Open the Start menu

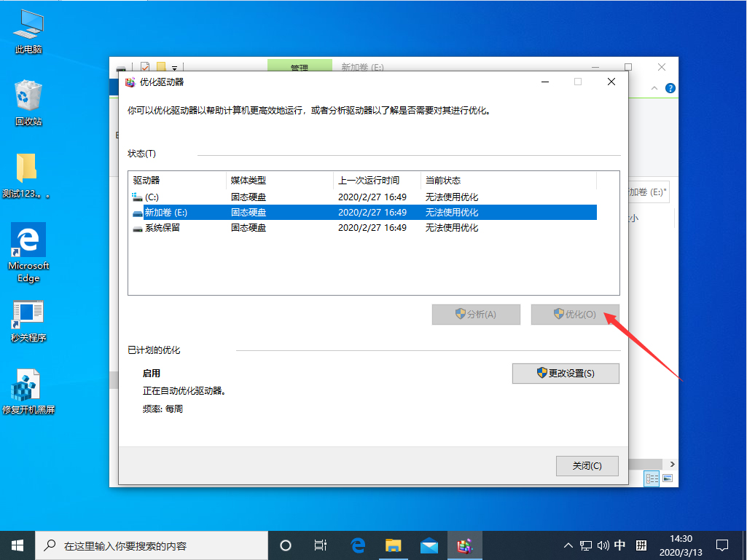(16, 545)
